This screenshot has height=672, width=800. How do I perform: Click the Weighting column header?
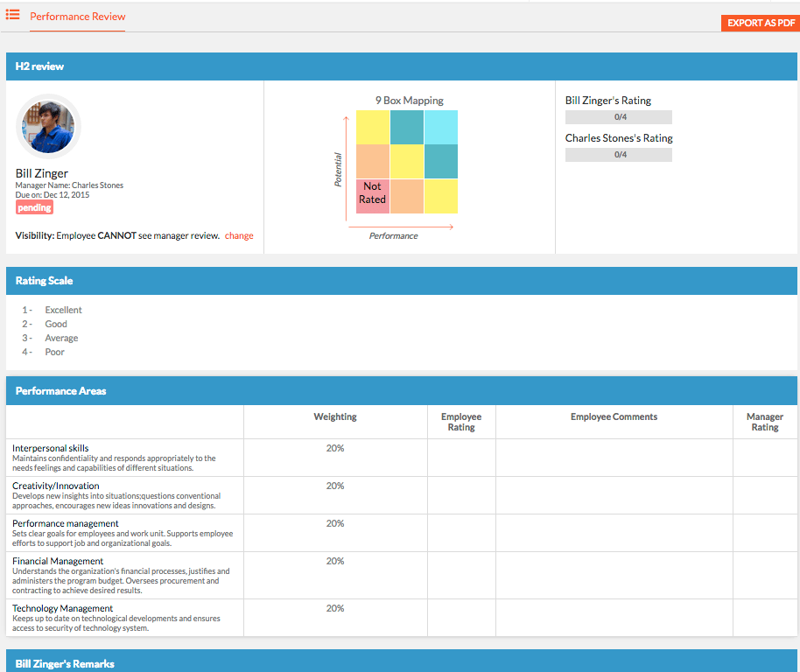(335, 416)
